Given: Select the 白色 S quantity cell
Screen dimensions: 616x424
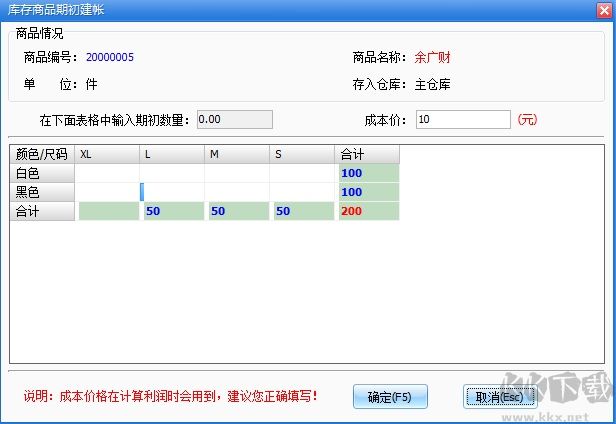Looking at the screenshot, I should (x=302, y=173).
